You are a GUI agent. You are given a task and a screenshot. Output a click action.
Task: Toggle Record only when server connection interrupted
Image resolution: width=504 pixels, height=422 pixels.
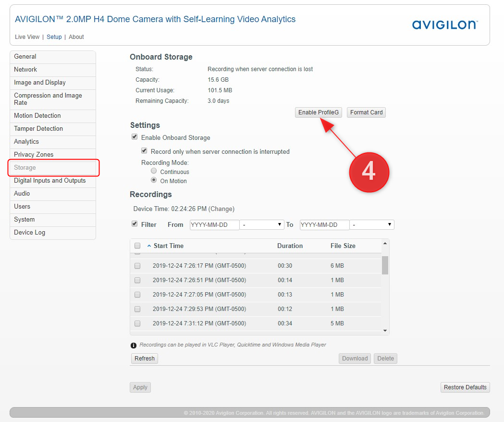tap(144, 151)
